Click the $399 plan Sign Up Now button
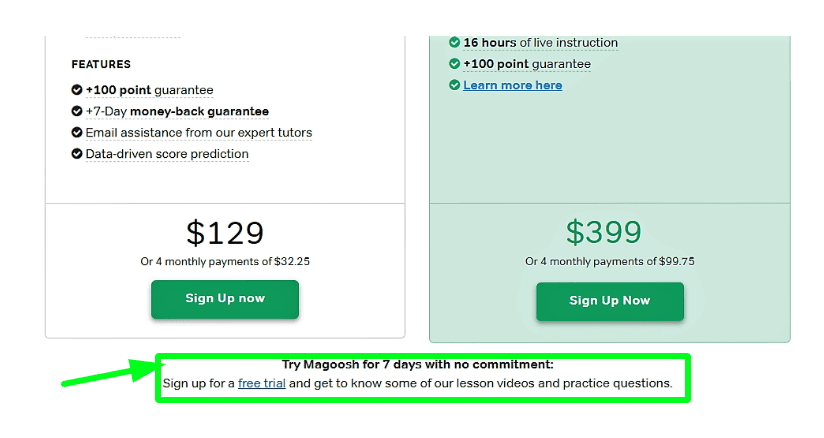 [609, 301]
